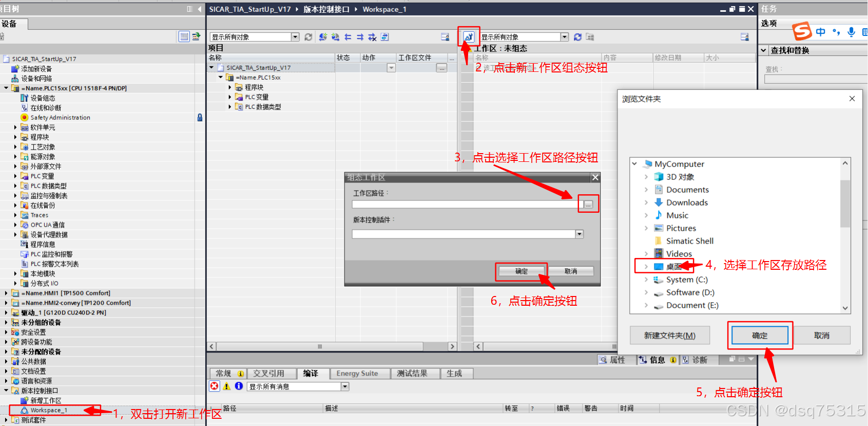Image resolution: width=868 pixels, height=426 pixels.
Task: Open 设备组态 under the PLC
Action: pos(42,98)
